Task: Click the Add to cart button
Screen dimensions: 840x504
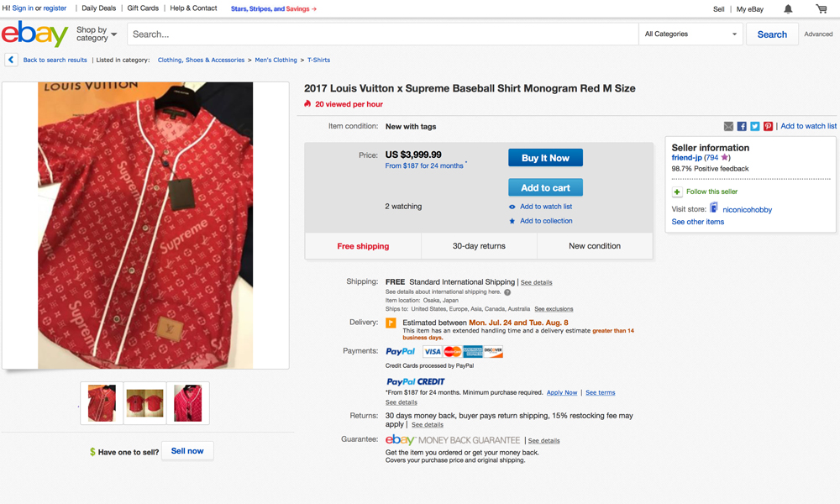Action: 545,188
